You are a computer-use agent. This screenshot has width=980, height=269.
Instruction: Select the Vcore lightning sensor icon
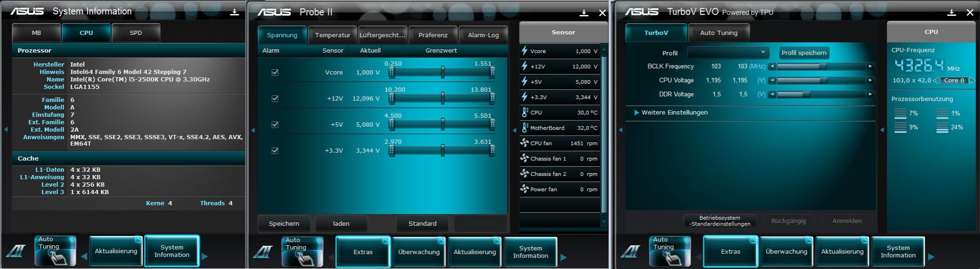[525, 51]
